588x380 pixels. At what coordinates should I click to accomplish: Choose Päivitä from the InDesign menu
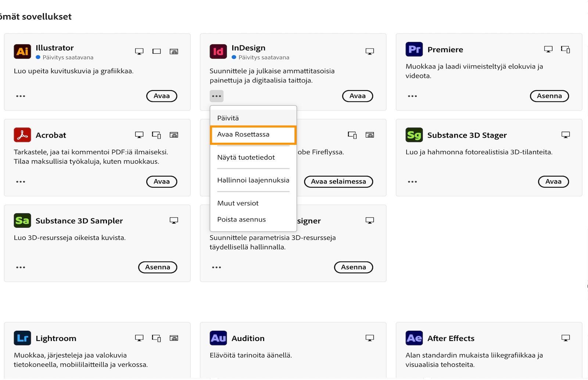point(253,118)
